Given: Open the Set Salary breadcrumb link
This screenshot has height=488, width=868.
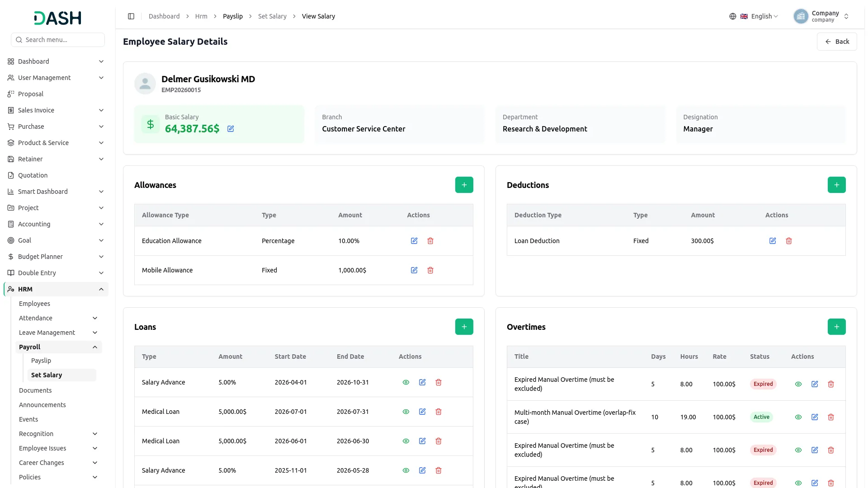Looking at the screenshot, I should coord(272,16).
